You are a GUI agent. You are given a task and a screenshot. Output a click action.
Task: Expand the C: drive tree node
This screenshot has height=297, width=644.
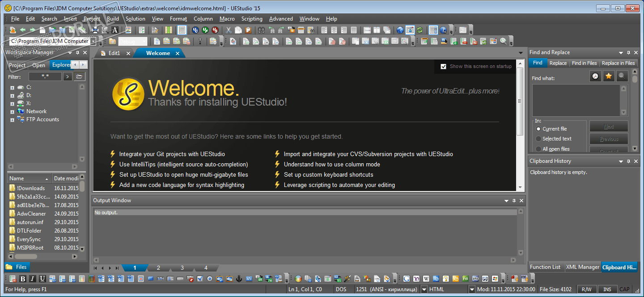tap(12, 88)
